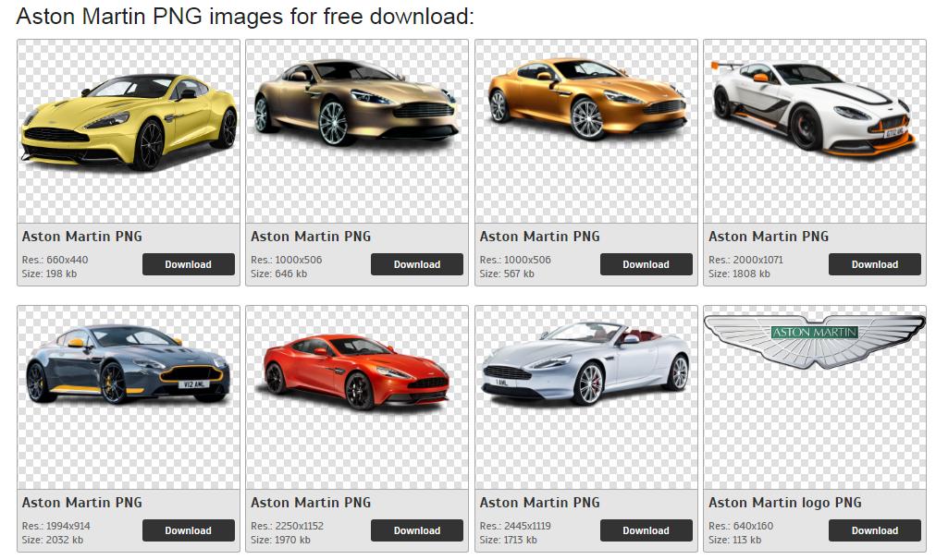The image size is (936, 560).
Task: Click the 'Size: 113 kb' text
Action: [734, 540]
